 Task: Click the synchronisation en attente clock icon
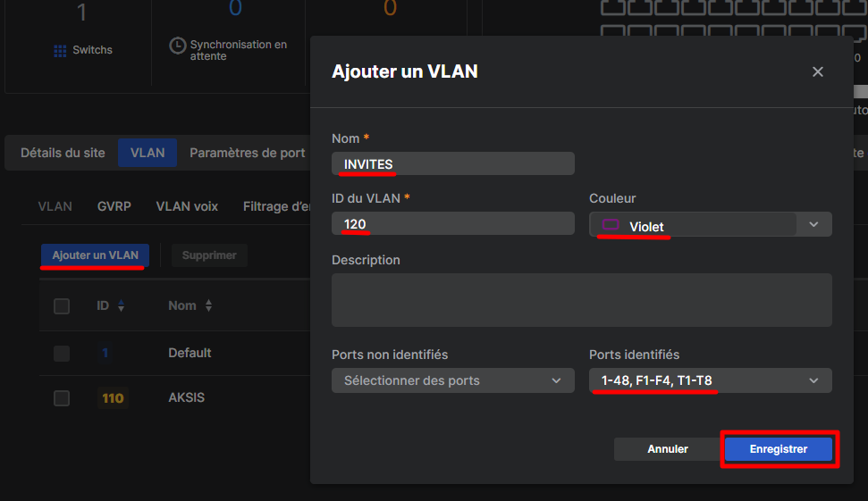tap(178, 46)
